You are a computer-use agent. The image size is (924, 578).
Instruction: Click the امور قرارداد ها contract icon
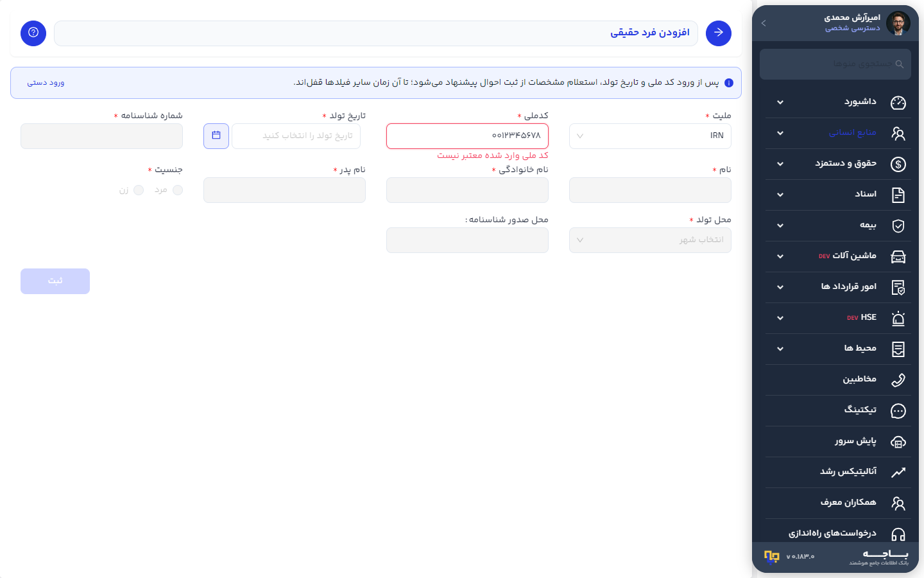(x=898, y=288)
